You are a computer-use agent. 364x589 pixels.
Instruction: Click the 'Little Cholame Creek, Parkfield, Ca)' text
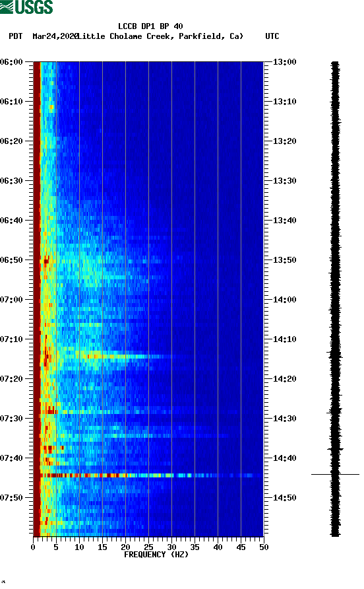[x=160, y=36]
